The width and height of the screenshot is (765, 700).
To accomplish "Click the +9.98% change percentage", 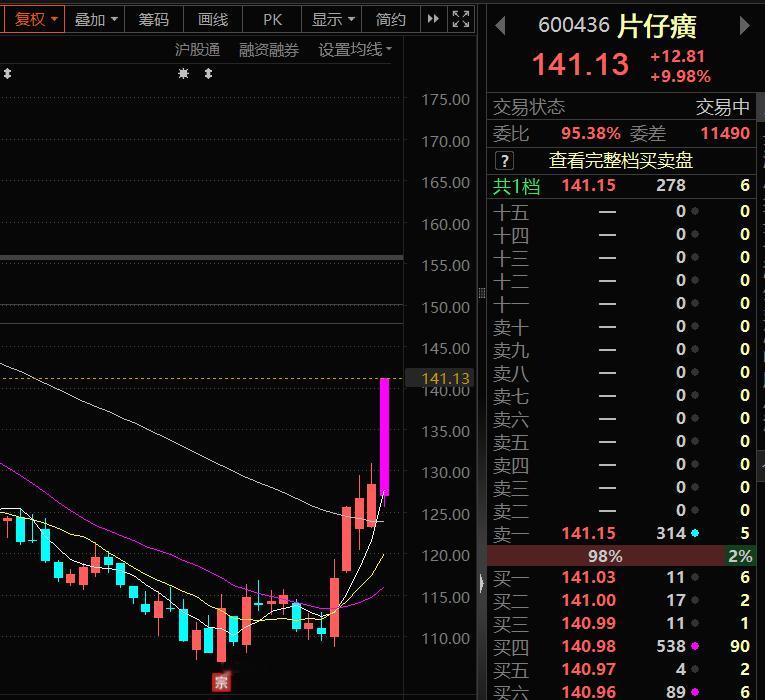I will click(680, 76).
